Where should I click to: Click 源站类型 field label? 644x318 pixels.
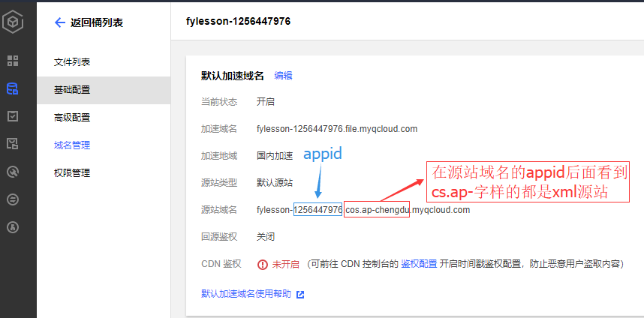[x=219, y=183]
